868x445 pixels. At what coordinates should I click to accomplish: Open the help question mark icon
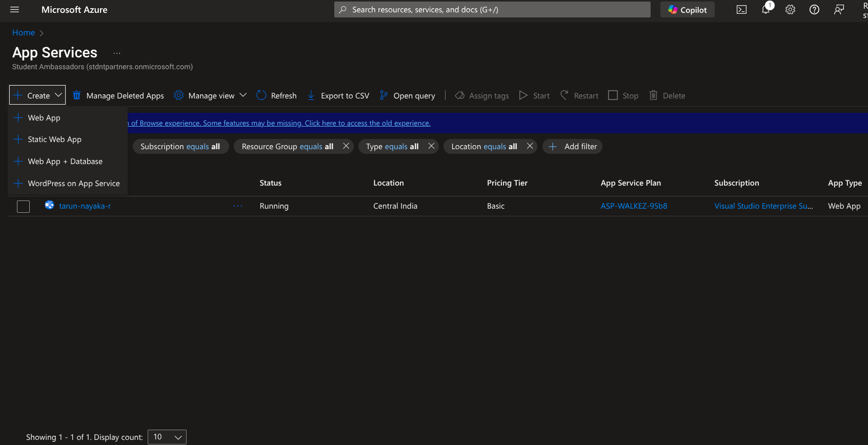(814, 10)
